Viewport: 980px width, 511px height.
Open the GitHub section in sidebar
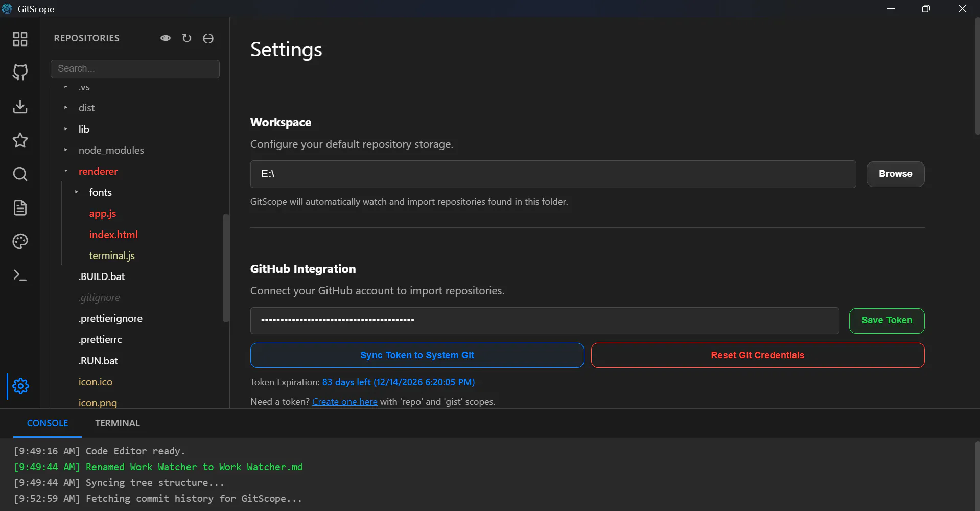click(x=20, y=73)
